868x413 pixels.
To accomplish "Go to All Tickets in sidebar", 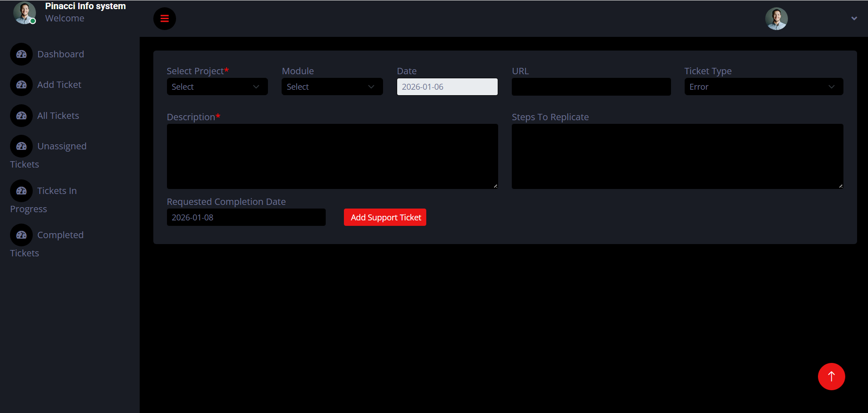I will point(58,116).
